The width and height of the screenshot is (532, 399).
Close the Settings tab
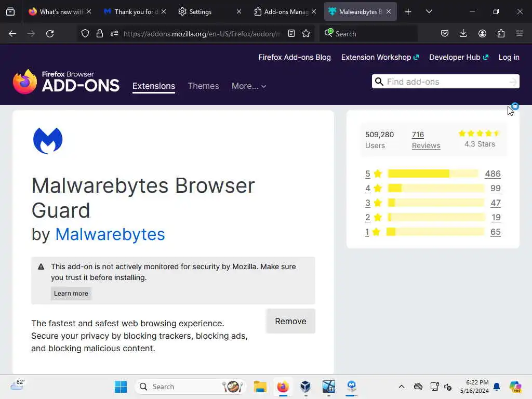pos(239,12)
